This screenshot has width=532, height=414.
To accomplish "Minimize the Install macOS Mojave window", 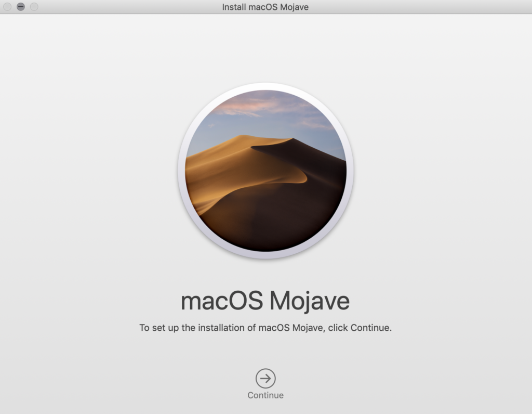I will point(21,7).
